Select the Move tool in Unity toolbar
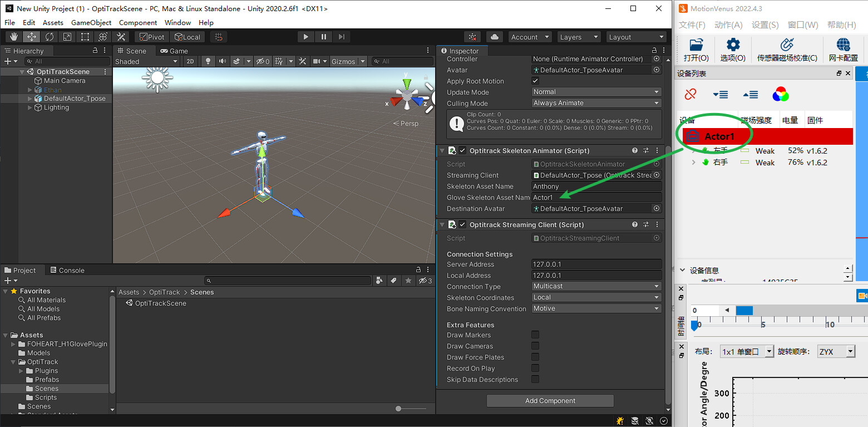This screenshot has width=868, height=427. pos(32,37)
